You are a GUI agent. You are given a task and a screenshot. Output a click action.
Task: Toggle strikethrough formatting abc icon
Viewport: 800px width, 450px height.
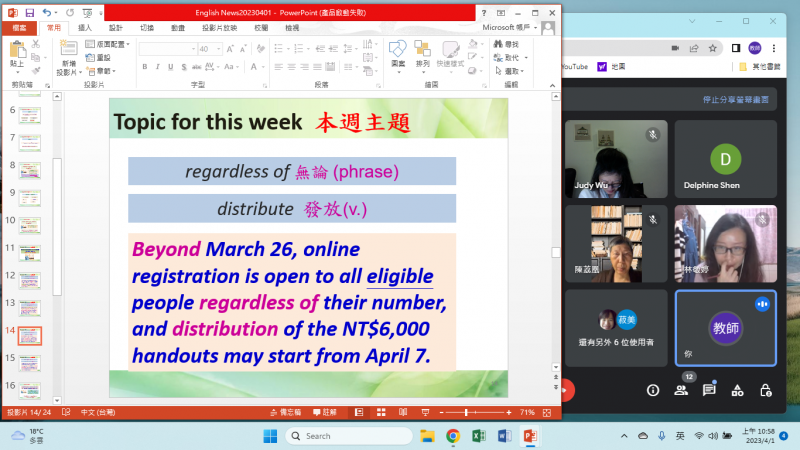point(196,67)
